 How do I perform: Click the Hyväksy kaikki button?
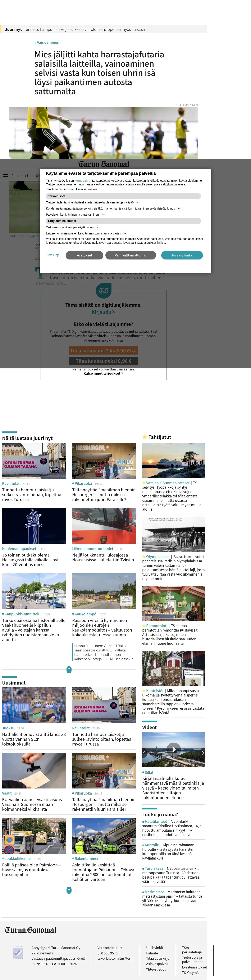[182, 255]
